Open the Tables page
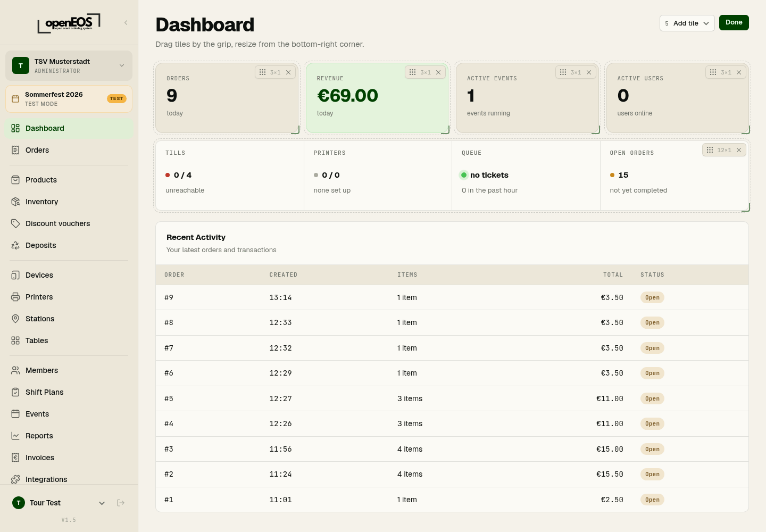This screenshot has width=766, height=532. pyautogui.click(x=69, y=340)
